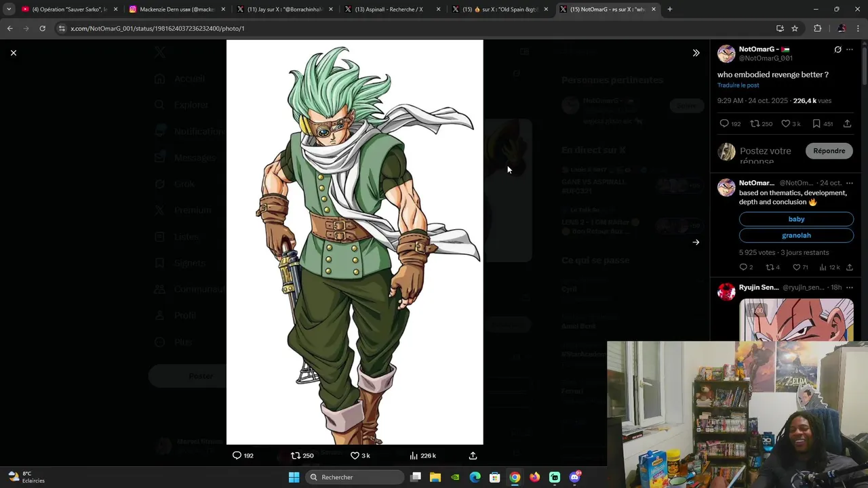The image size is (868, 488).
Task: Open the tab search dropdown
Action: (8, 9)
